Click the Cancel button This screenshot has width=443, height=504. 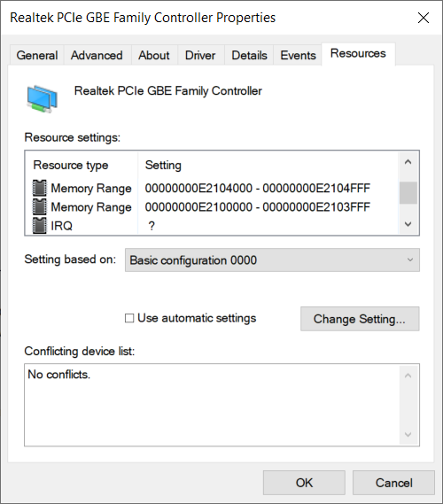point(393,483)
